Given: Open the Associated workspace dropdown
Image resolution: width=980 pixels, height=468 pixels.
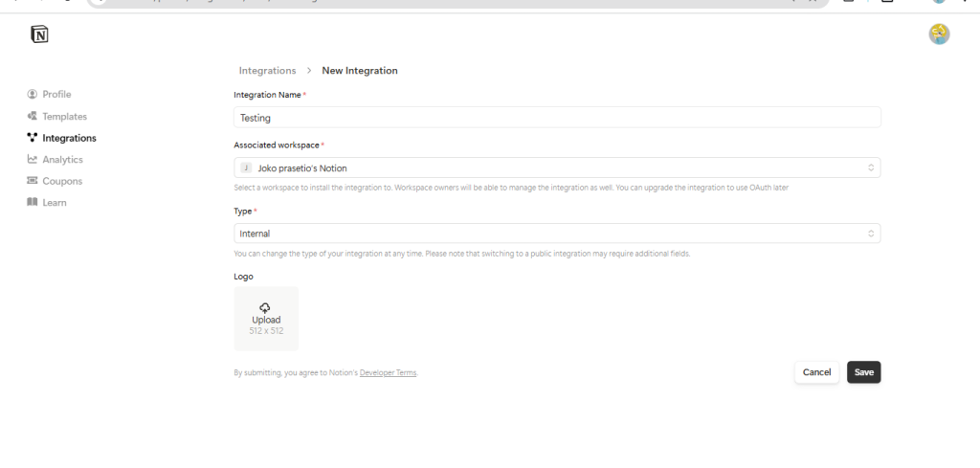Looking at the screenshot, I should click(x=557, y=167).
